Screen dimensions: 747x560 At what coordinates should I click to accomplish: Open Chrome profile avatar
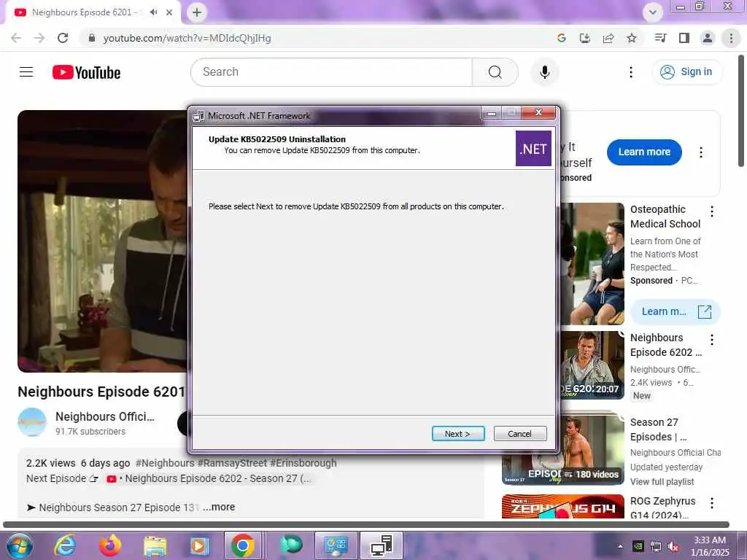[708, 38]
